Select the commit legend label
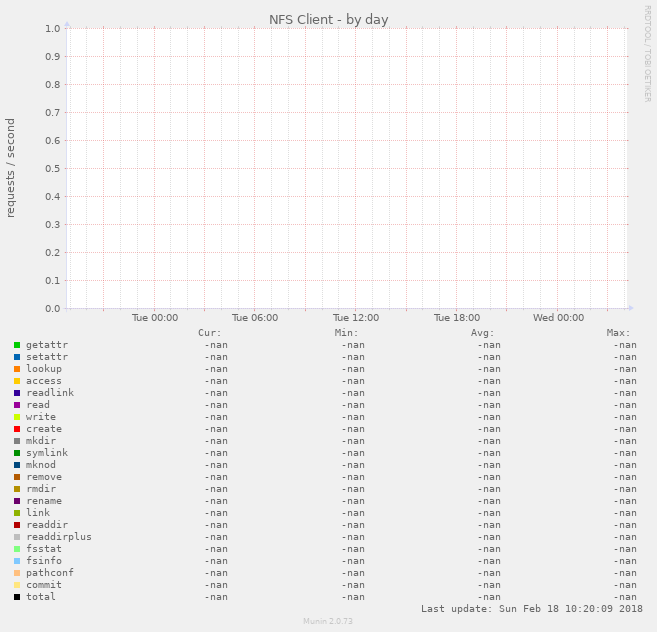 pyautogui.click(x=43, y=585)
